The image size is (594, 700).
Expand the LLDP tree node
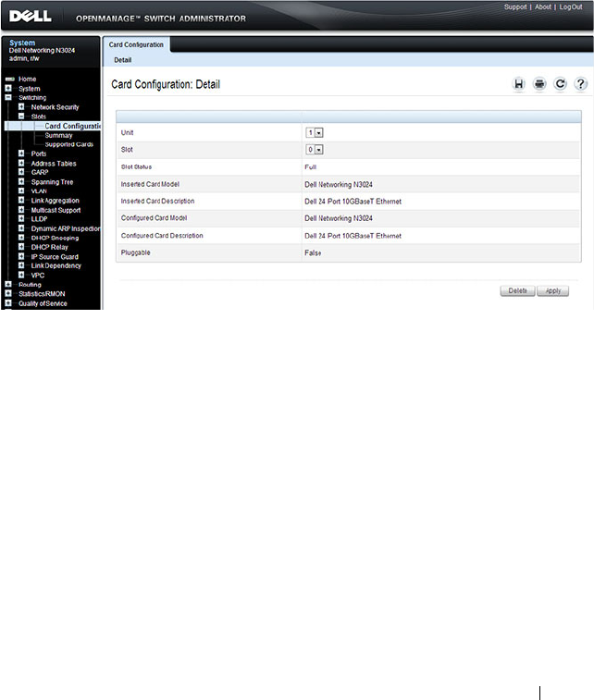pyautogui.click(x=21, y=219)
